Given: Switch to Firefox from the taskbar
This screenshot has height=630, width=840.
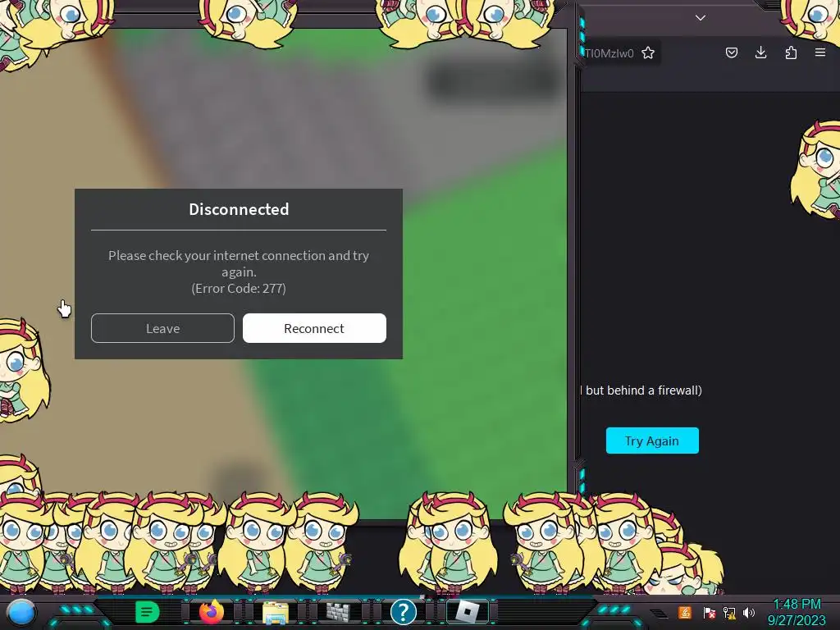Looking at the screenshot, I should tap(211, 612).
